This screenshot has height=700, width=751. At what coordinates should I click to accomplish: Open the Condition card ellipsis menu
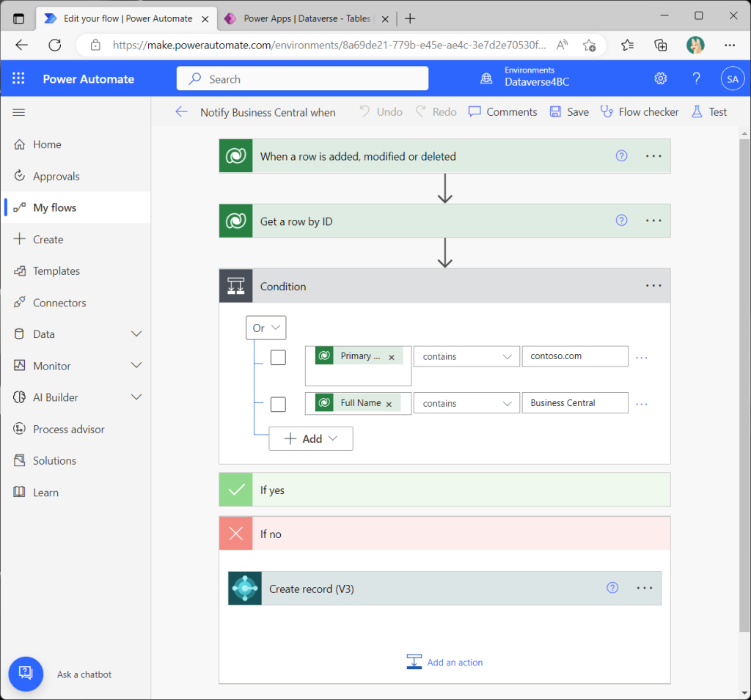click(x=653, y=286)
